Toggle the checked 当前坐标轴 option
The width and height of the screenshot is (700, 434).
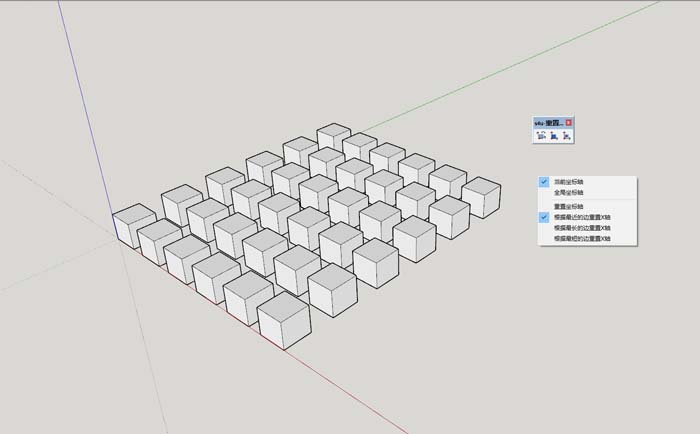[x=566, y=182]
